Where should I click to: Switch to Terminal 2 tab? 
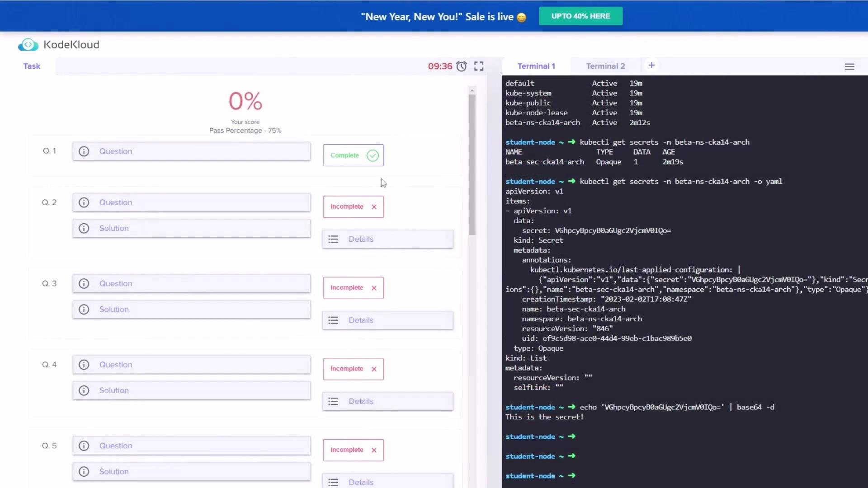pos(605,66)
